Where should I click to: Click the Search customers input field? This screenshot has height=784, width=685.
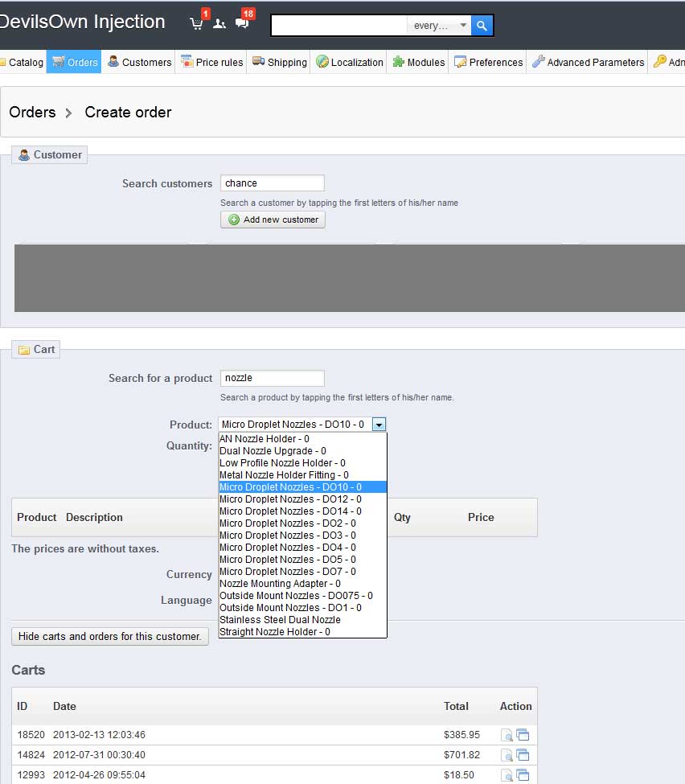click(x=273, y=183)
